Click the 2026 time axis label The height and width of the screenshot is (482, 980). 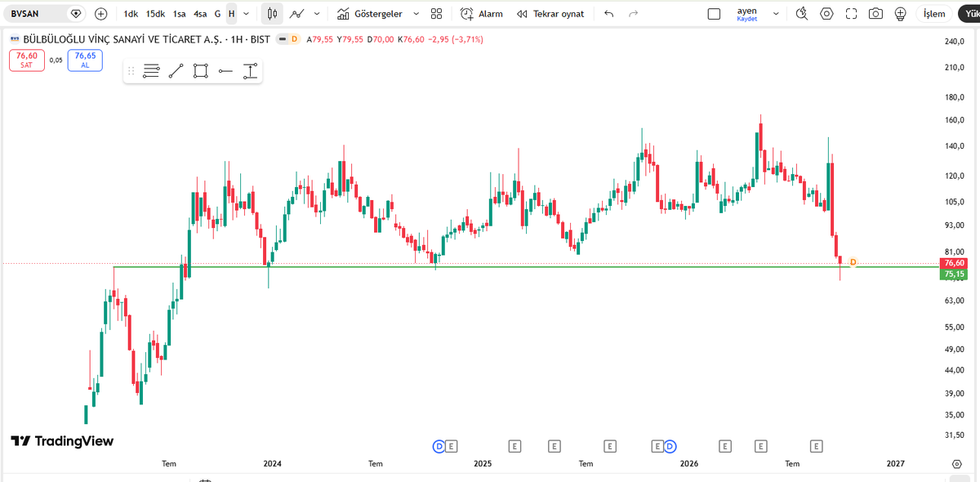tap(689, 463)
